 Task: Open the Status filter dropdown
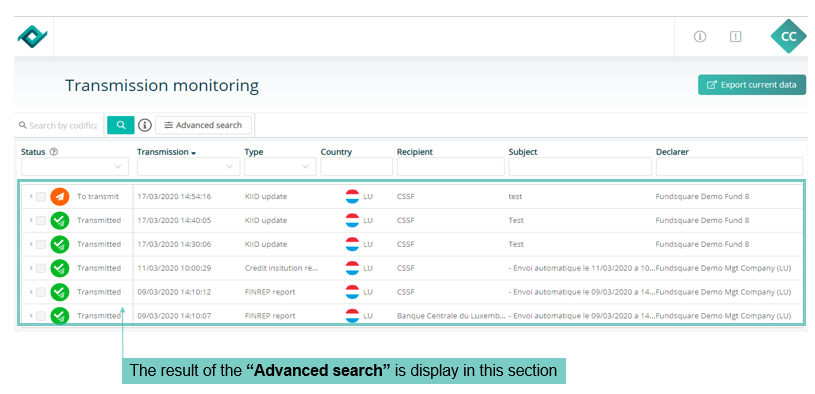74,166
